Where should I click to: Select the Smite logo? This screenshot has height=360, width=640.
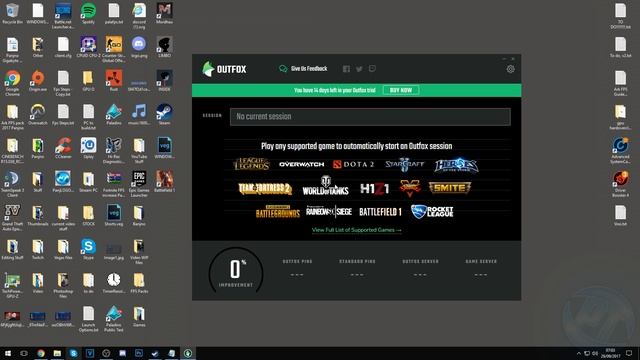tap(450, 188)
